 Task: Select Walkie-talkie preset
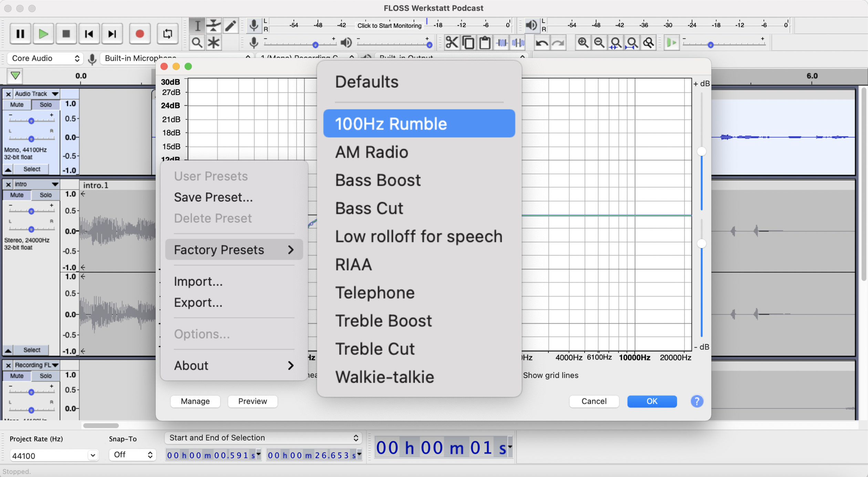[x=384, y=377]
